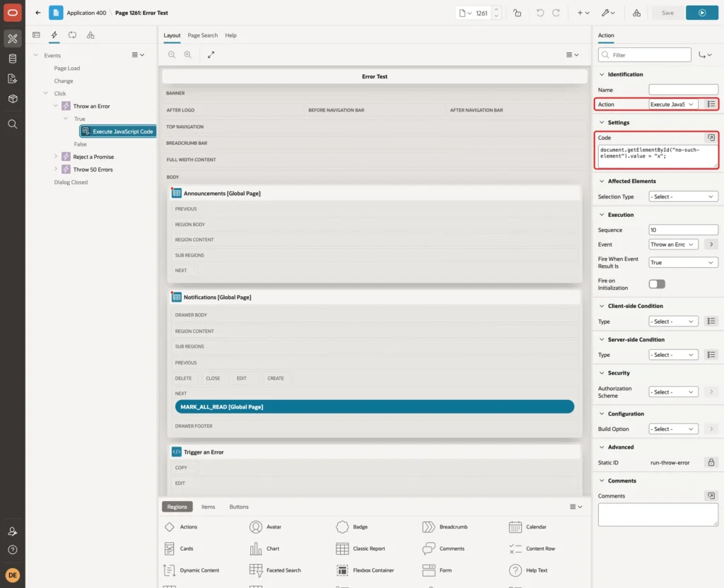Open Comments field expand editor icon
The height and width of the screenshot is (588, 724).
(711, 495)
